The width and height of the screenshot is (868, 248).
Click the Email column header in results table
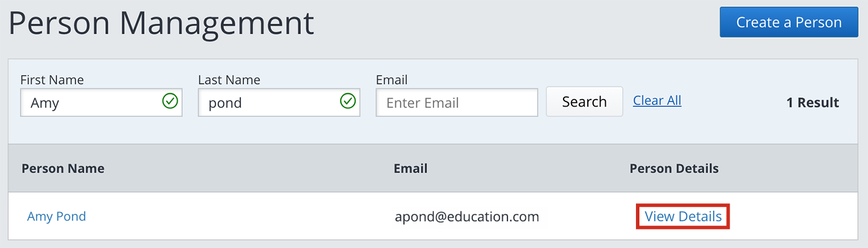pos(410,169)
